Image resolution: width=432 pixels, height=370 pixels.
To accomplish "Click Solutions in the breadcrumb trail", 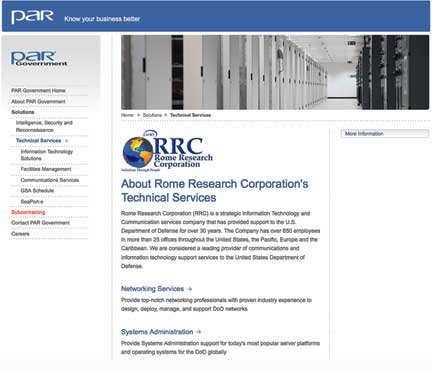I will 152,115.
